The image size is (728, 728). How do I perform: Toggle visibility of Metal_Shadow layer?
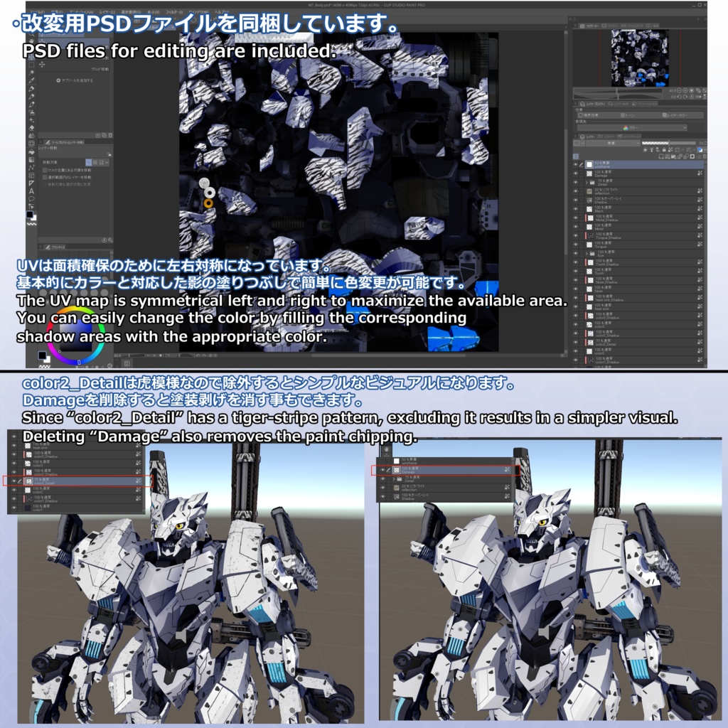575,218
